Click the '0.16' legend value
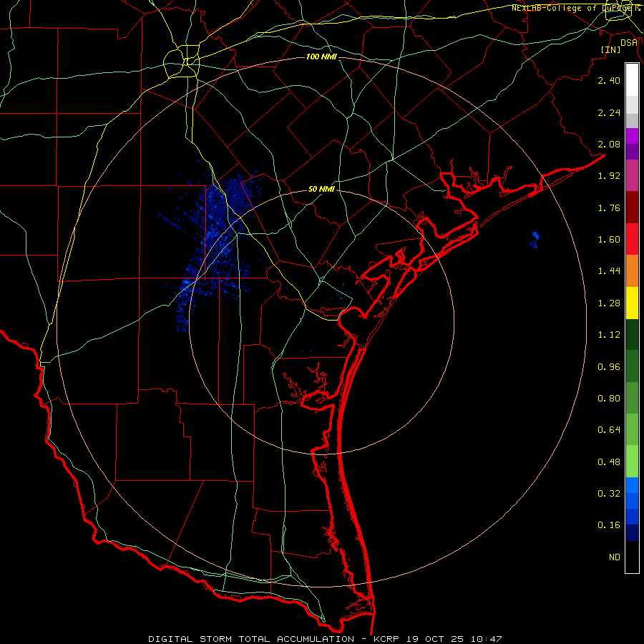The height and width of the screenshot is (644, 644). (609, 525)
